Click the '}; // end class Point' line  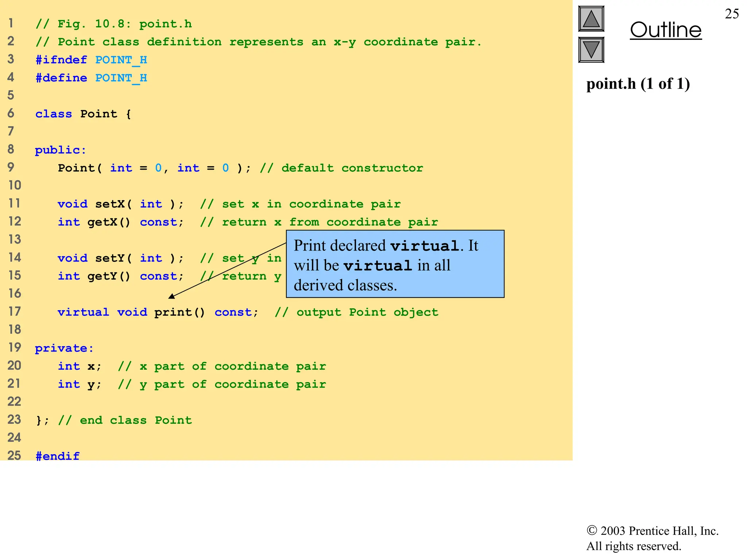[114, 420]
